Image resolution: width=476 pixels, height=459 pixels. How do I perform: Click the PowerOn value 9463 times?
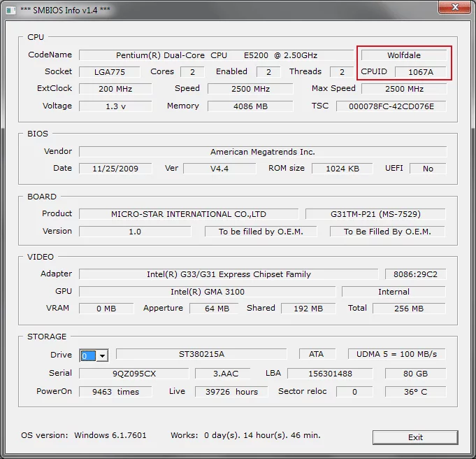coord(115,392)
